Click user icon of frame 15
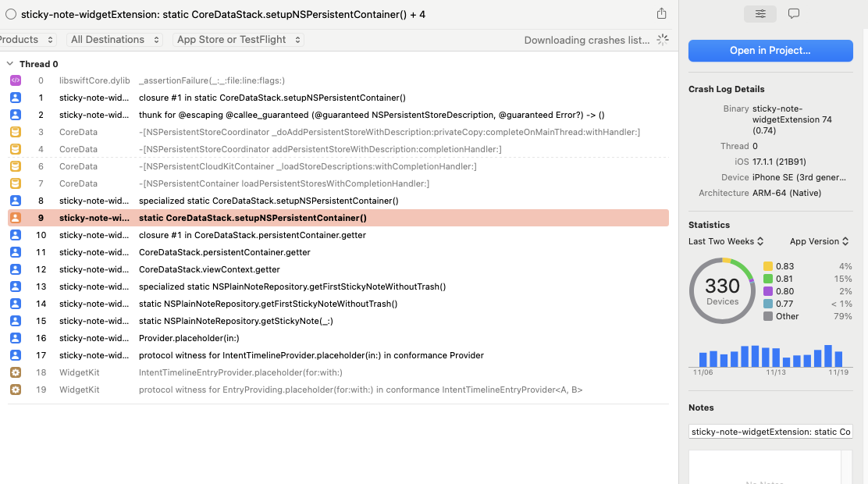 16,321
